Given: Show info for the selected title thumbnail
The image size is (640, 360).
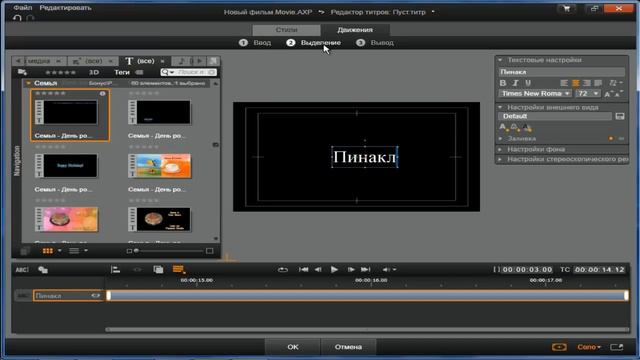Looking at the screenshot, I should tap(102, 93).
